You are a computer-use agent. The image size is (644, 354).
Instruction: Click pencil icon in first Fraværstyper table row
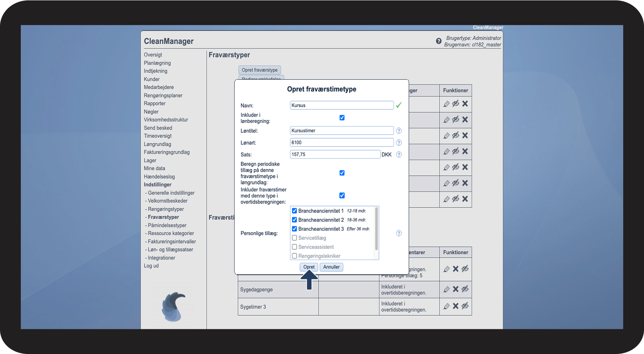click(x=446, y=104)
